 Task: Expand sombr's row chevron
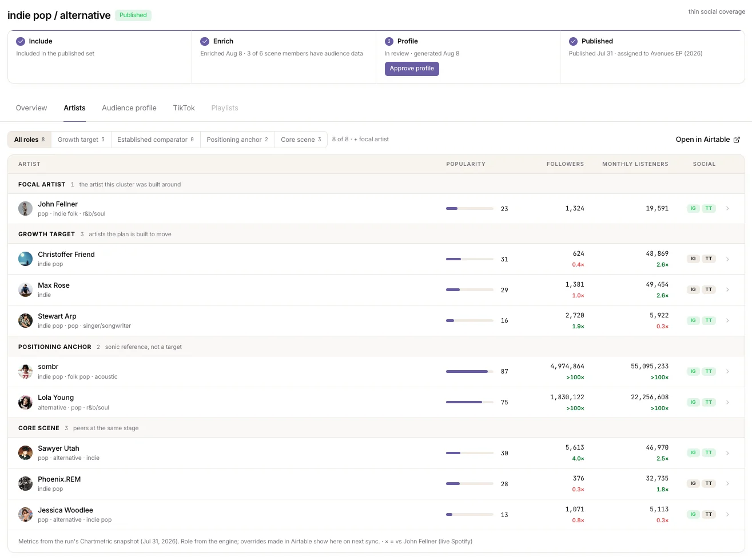[x=727, y=372]
